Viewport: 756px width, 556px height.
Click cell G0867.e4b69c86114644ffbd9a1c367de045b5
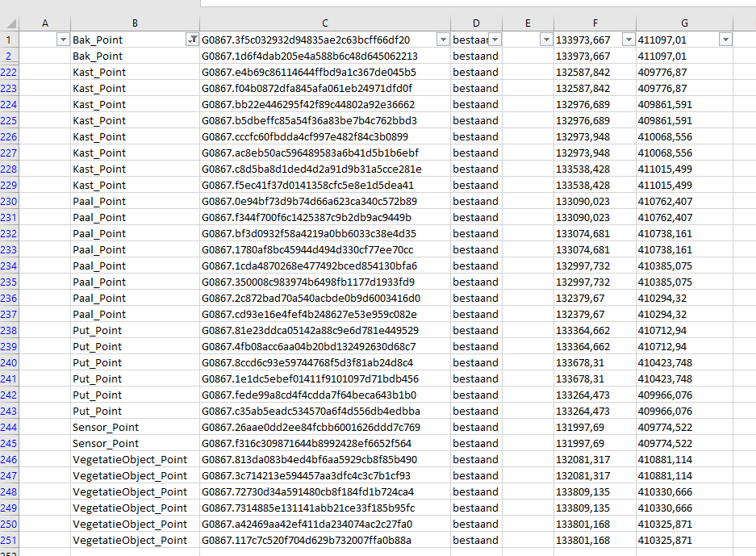pos(325,73)
